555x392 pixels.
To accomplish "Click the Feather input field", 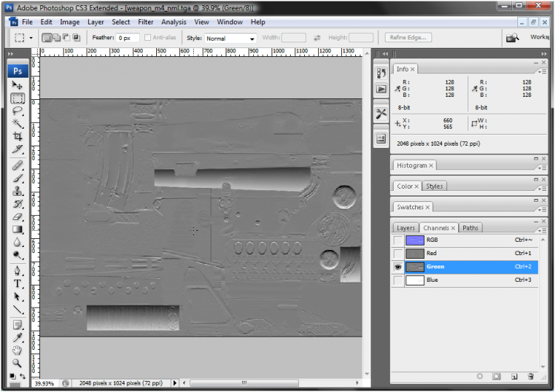I will (x=128, y=38).
